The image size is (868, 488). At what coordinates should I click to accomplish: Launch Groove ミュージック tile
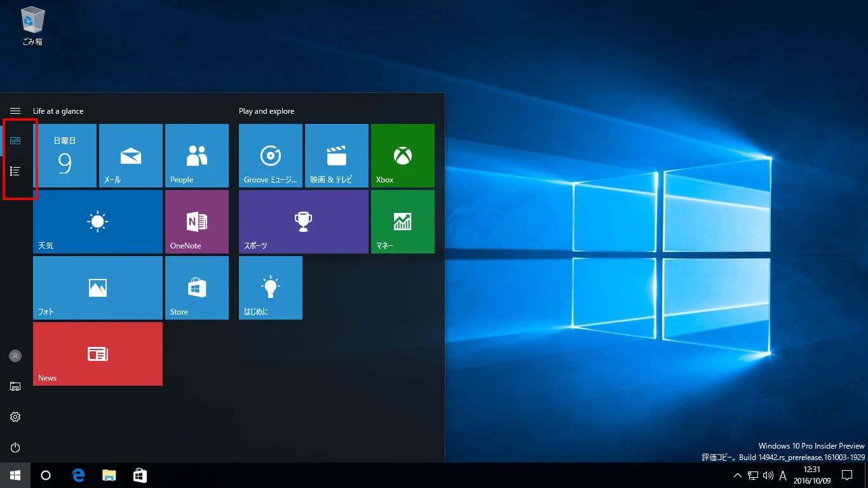271,156
